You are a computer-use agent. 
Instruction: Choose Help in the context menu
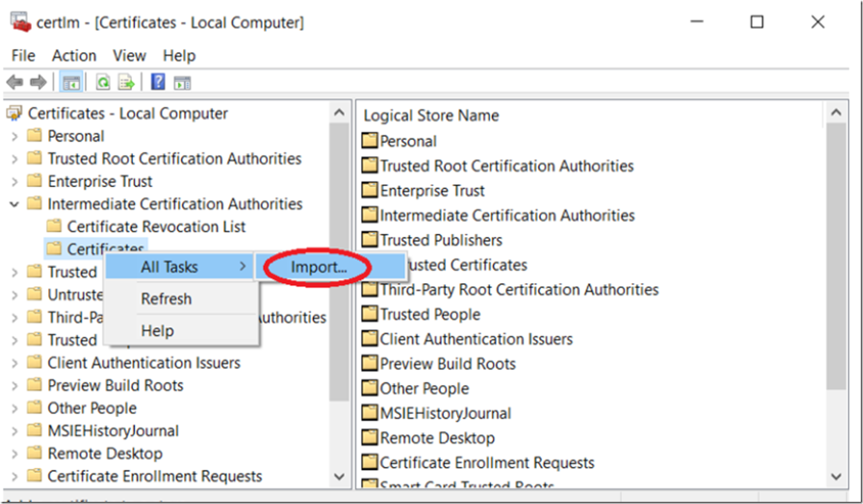tap(158, 330)
